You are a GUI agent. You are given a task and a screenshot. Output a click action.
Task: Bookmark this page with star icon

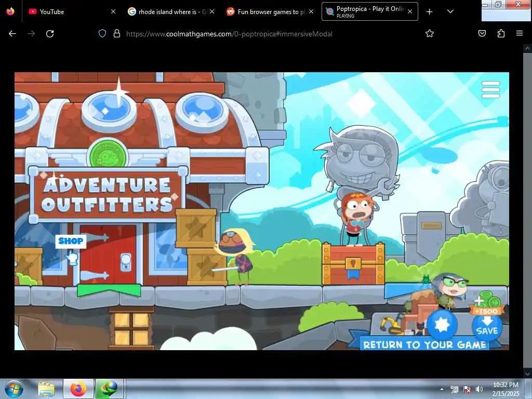click(x=430, y=34)
